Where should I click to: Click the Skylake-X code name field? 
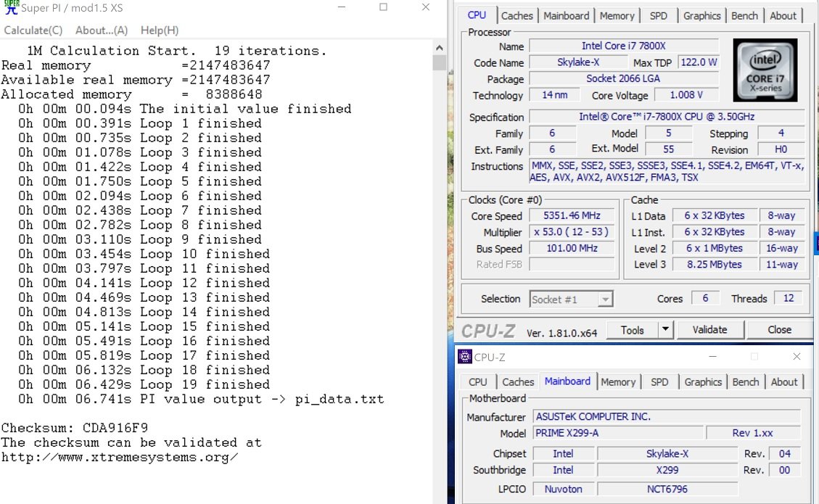click(x=578, y=62)
